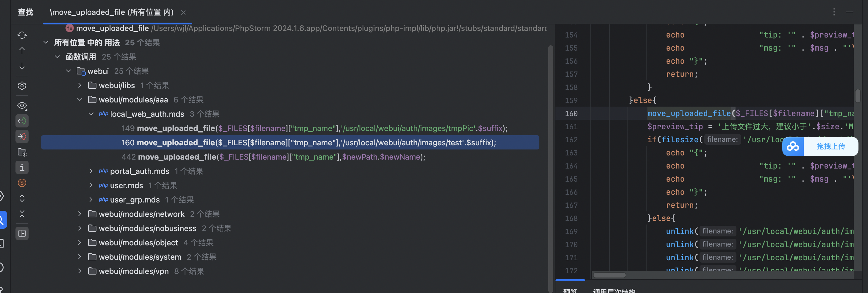Screen dimensions: 868x293
Task: Select the move_uploaded_file search results tab
Action: coord(112,13)
